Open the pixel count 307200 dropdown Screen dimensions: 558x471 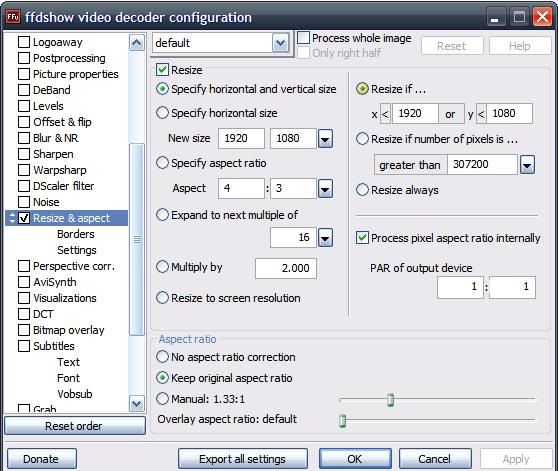point(527,165)
